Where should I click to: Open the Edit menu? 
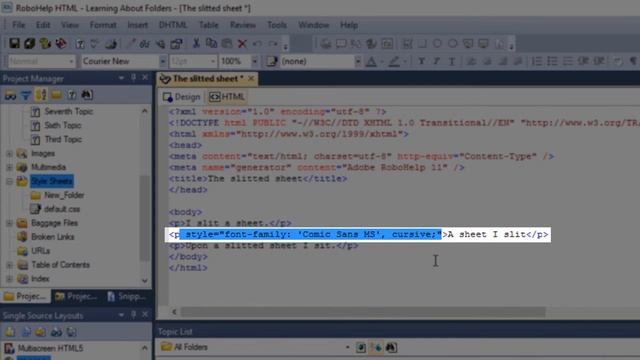(x=43, y=25)
